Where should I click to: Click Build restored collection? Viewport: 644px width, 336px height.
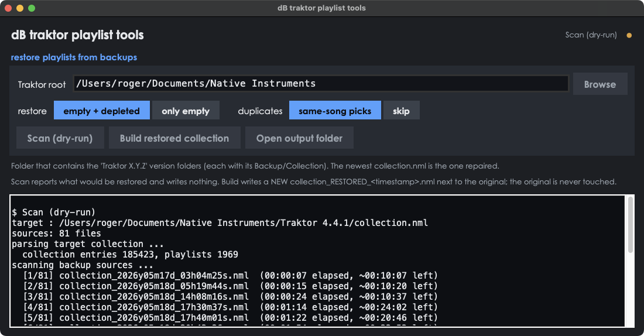(174, 138)
